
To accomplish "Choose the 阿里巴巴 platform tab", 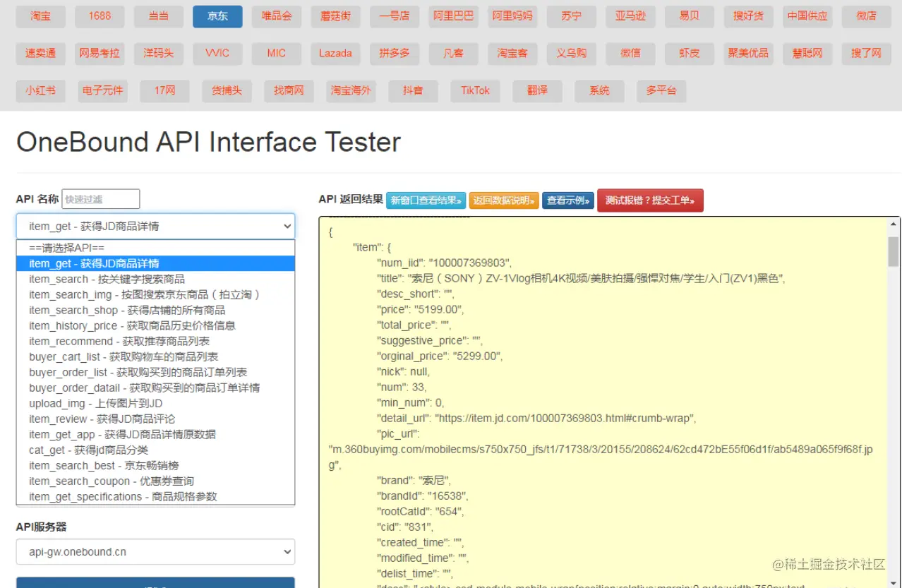I will (453, 16).
